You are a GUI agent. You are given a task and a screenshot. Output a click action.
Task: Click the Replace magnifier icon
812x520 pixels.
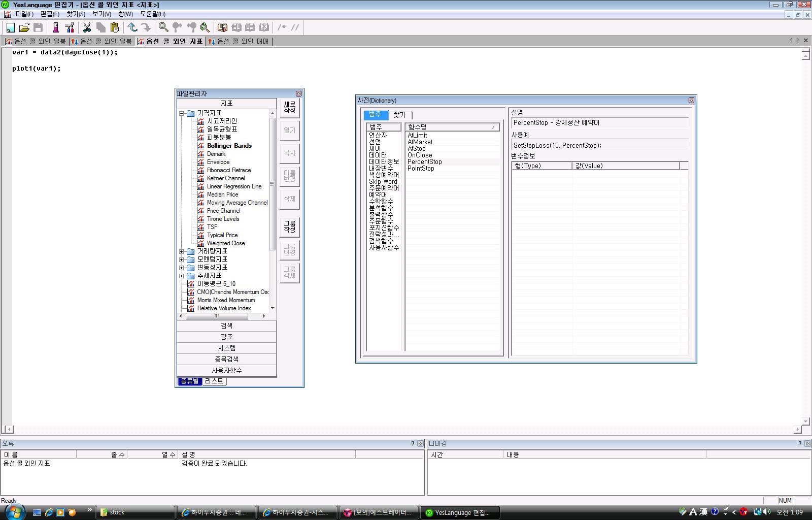coord(205,27)
